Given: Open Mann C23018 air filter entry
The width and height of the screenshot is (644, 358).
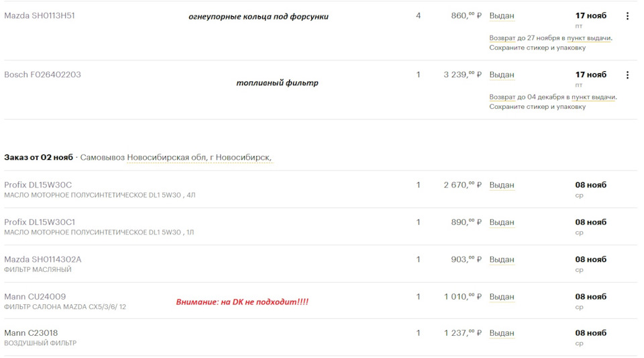Looking at the screenshot, I should click(x=31, y=333).
